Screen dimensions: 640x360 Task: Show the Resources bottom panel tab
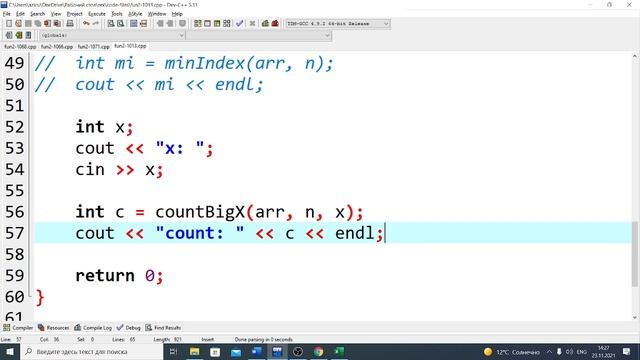[53, 328]
